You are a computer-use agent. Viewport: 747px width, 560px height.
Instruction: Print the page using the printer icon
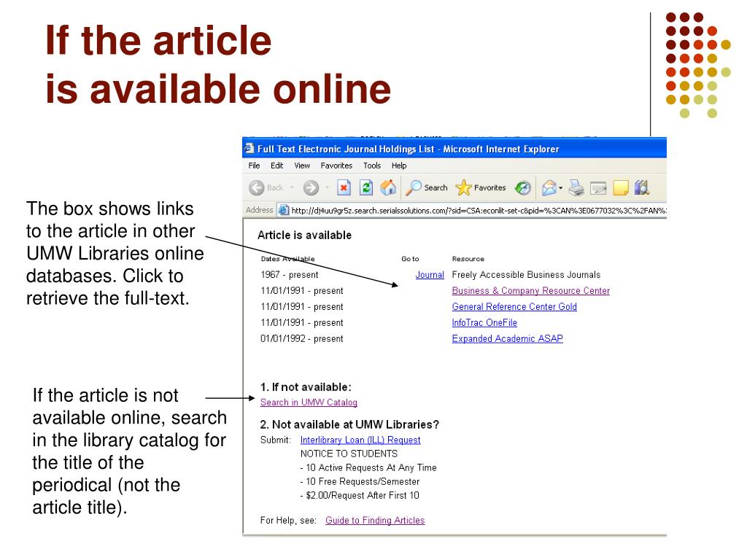pyautogui.click(x=576, y=187)
